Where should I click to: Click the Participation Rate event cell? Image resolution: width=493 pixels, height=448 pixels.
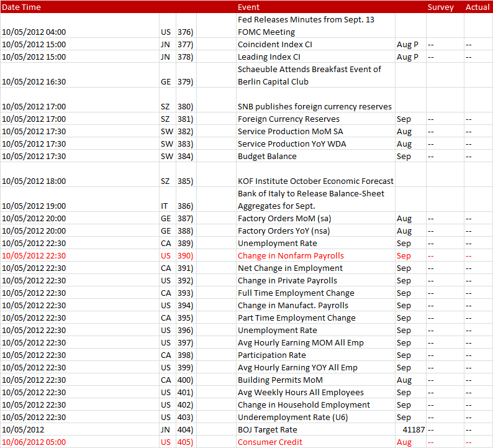click(272, 355)
